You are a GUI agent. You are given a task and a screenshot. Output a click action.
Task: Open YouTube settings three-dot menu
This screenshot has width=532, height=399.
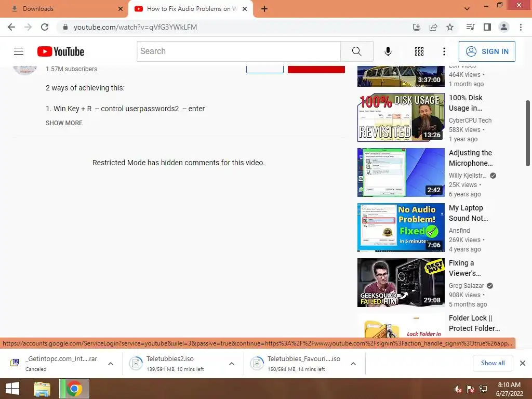click(x=444, y=51)
